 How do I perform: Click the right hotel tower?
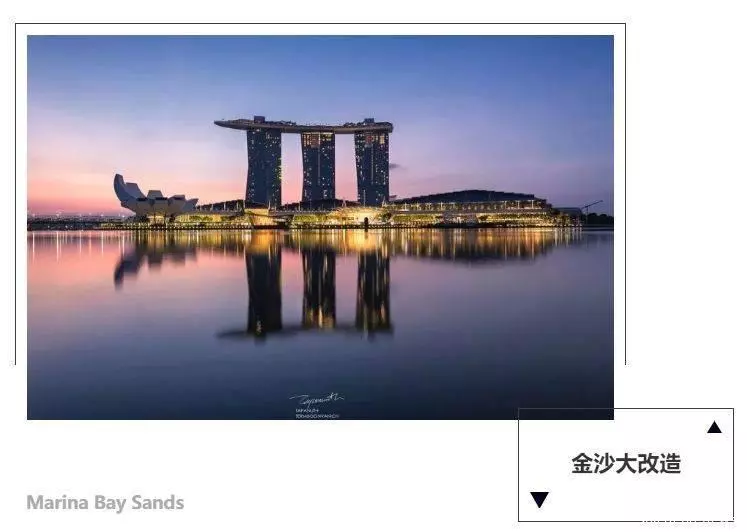click(372, 168)
